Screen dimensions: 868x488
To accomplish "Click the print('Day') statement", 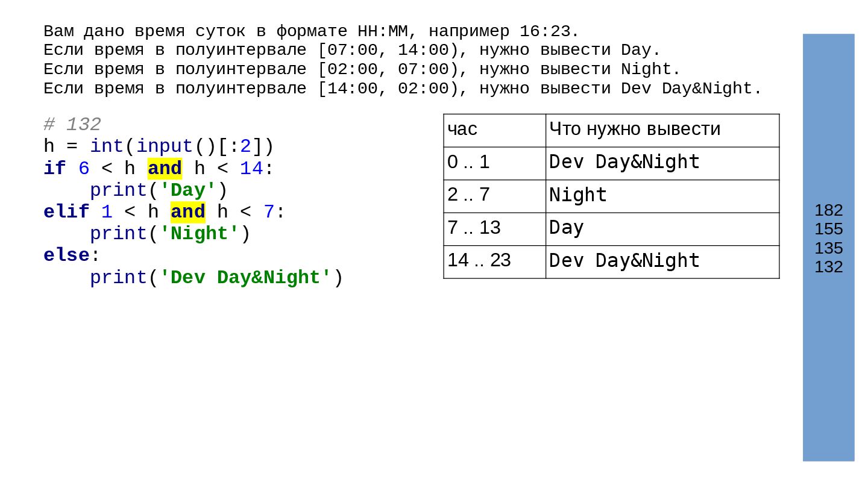I will pyautogui.click(x=159, y=190).
